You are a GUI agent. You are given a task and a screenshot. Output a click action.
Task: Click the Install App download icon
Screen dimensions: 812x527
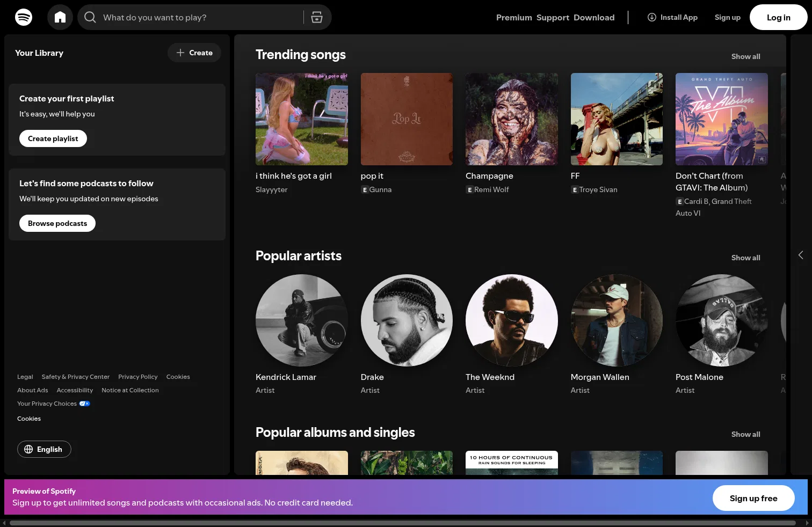pos(652,17)
